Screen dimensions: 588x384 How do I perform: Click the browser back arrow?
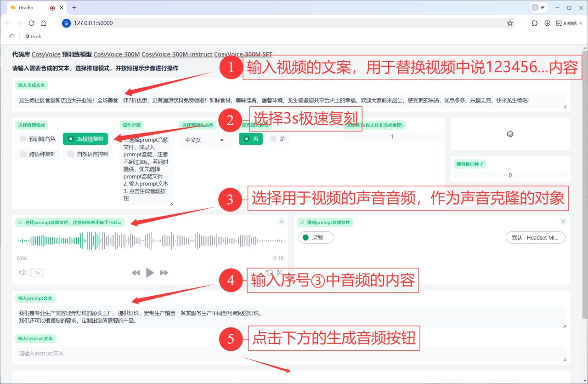(x=8, y=23)
